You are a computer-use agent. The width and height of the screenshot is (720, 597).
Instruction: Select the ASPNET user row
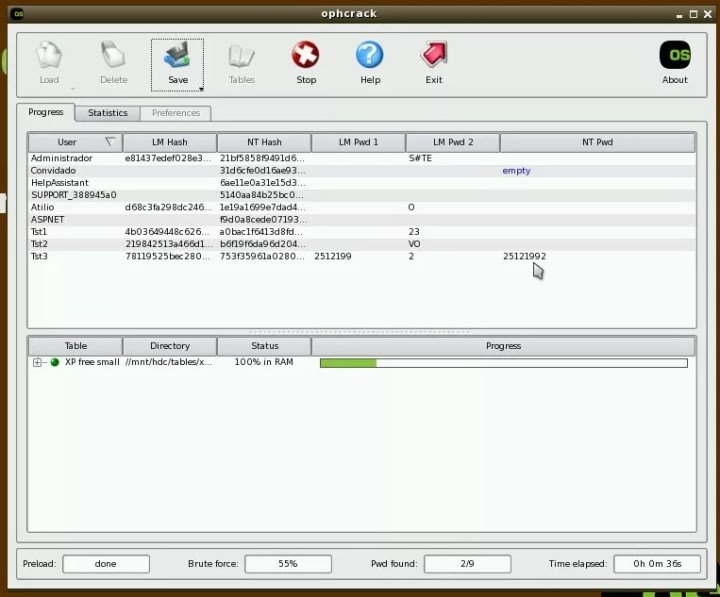(x=362, y=220)
